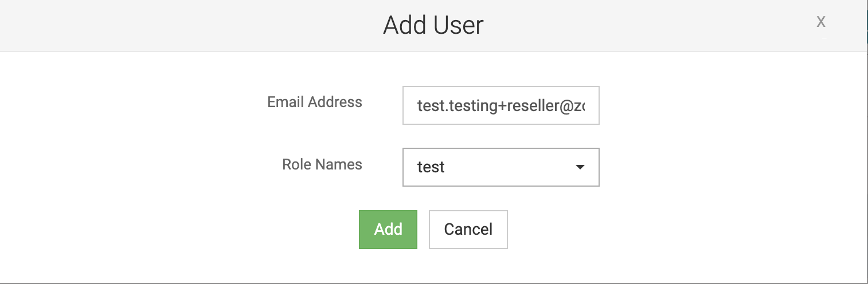Click the gray Add User header bar
This screenshot has width=868, height=284.
(x=434, y=25)
